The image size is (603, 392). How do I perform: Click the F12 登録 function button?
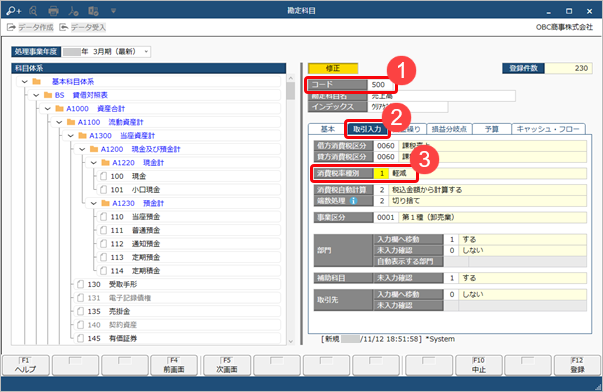click(578, 365)
